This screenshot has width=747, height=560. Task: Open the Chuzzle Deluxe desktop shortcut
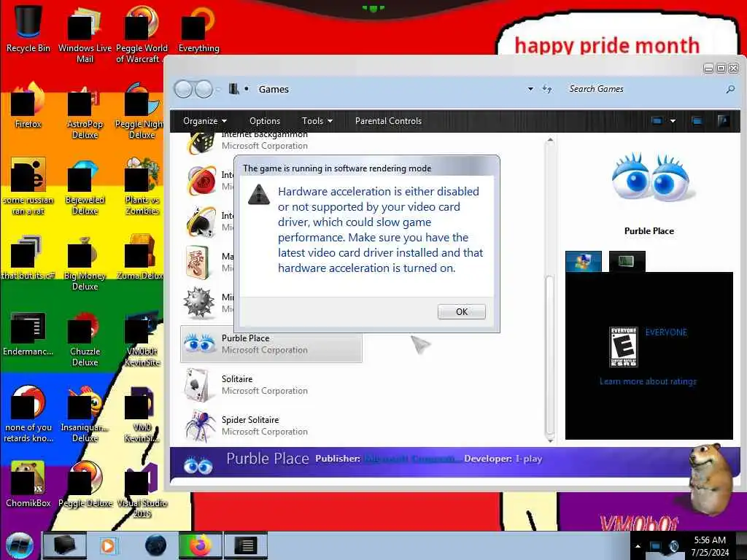[85, 338]
